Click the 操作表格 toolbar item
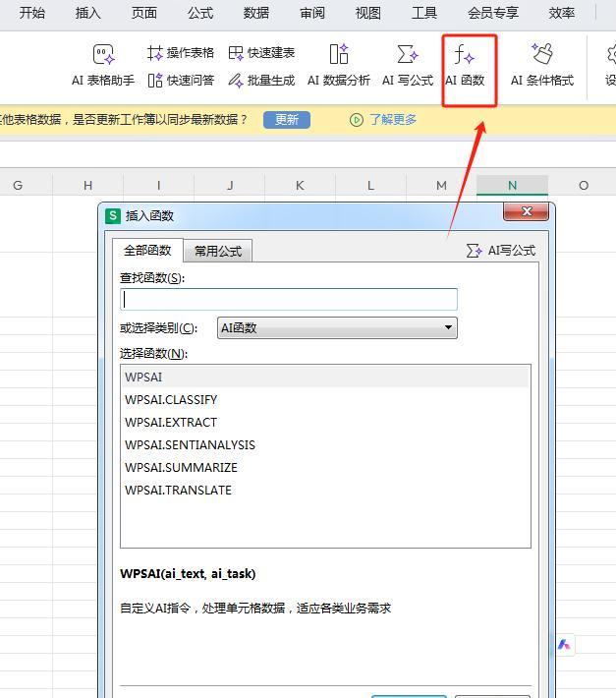The width and height of the screenshot is (616, 698). click(181, 53)
